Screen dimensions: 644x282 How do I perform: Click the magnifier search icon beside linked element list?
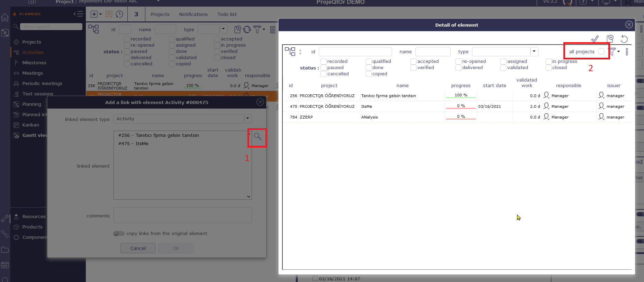(257, 137)
